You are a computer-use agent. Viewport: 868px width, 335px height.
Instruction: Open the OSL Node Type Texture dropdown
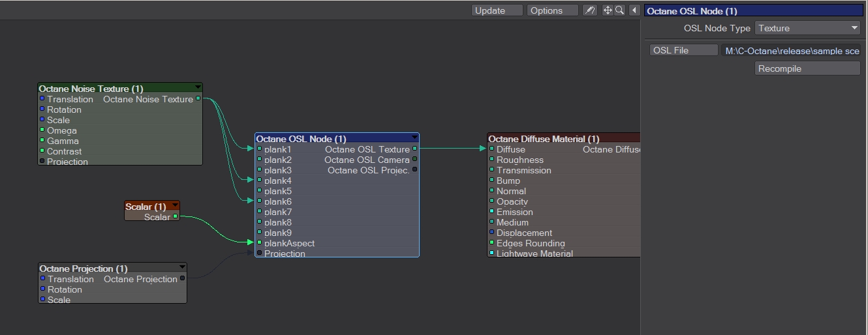(807, 28)
